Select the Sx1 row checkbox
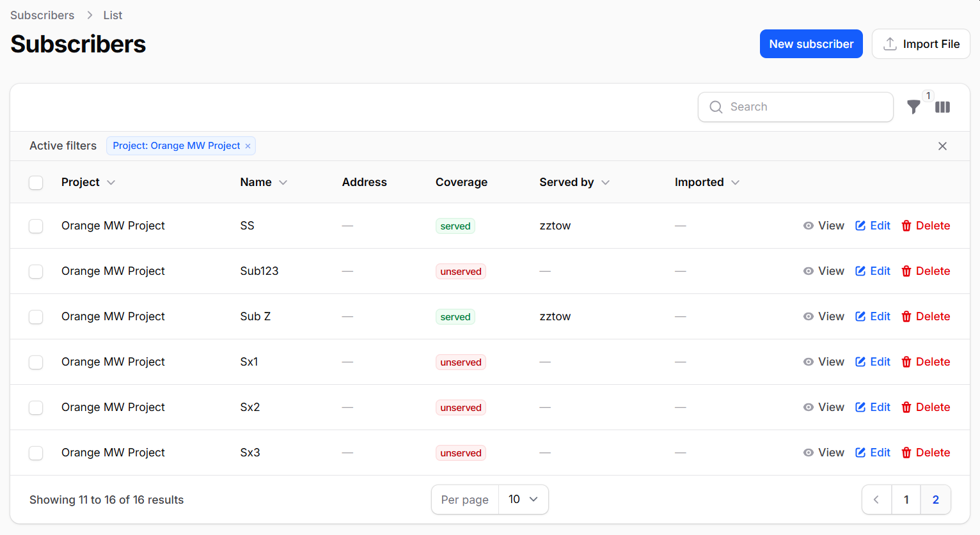This screenshot has width=980, height=535. tap(36, 362)
